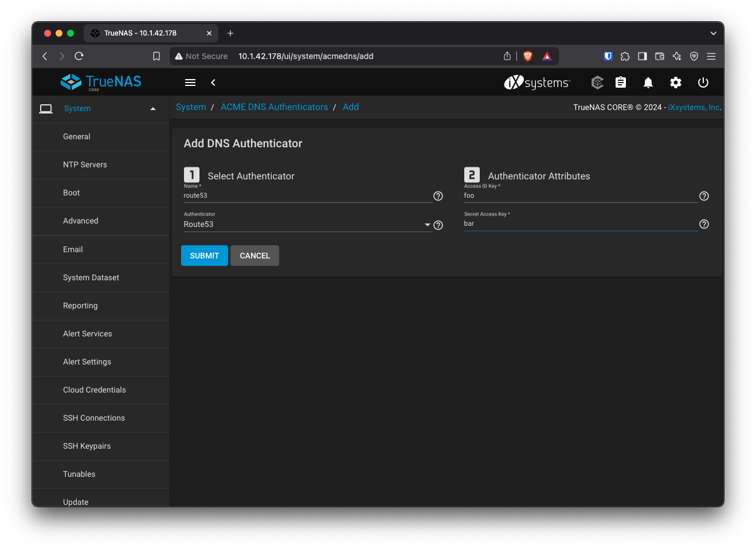This screenshot has width=756, height=549.
Task: Close the TrueNAS browser tab
Action: pos(209,33)
